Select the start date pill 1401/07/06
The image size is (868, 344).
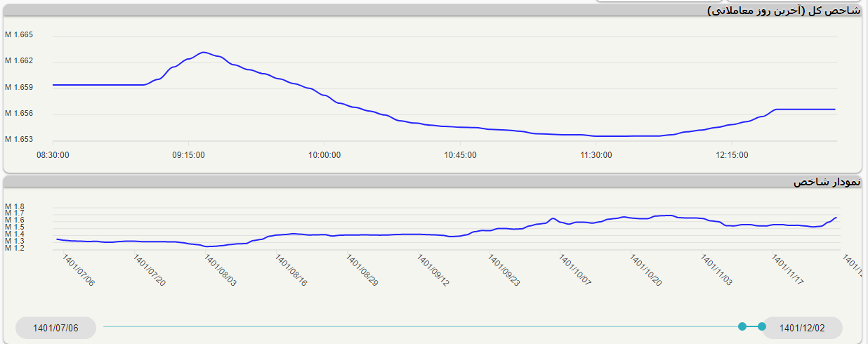tap(55, 328)
